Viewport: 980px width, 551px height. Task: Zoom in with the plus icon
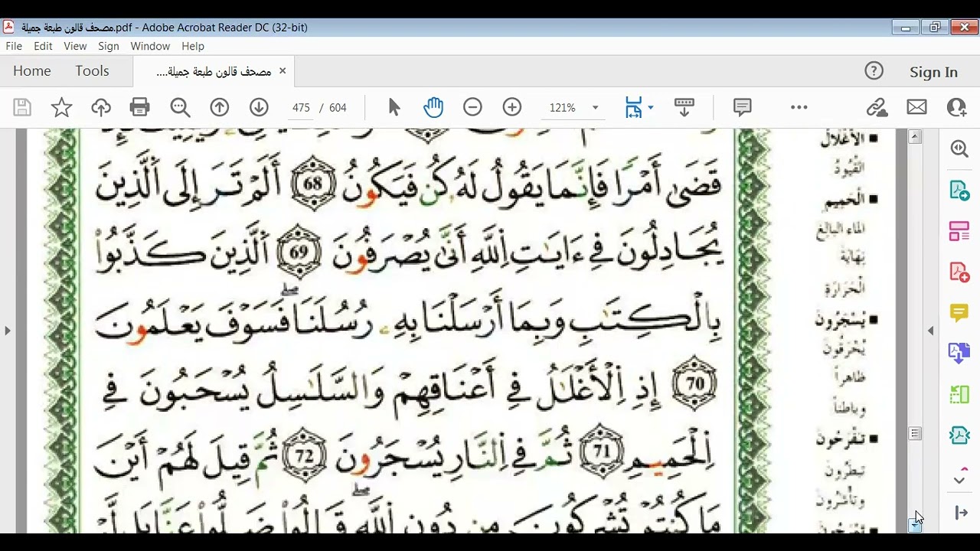click(512, 107)
